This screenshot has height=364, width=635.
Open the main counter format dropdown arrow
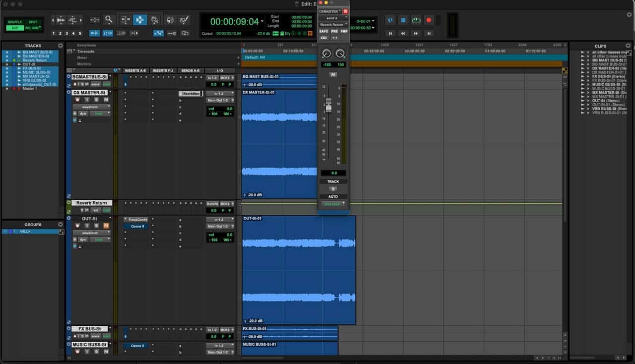pyautogui.click(x=262, y=21)
